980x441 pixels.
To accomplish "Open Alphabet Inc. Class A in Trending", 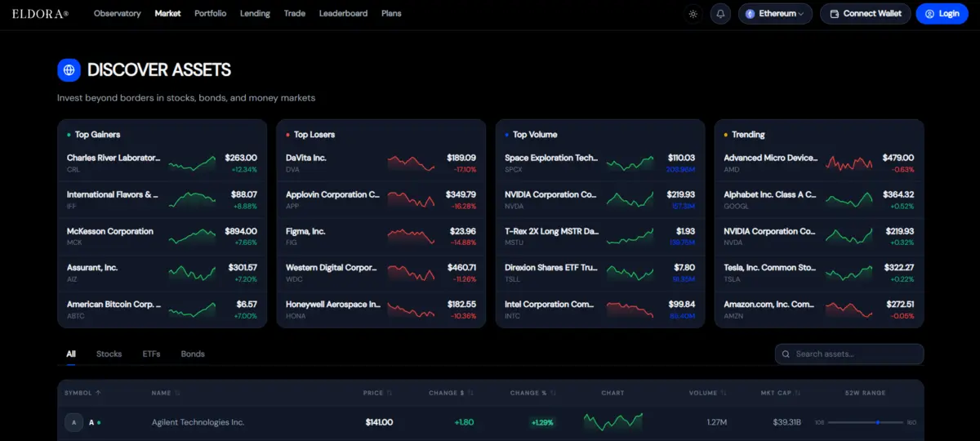I will 819,199.
